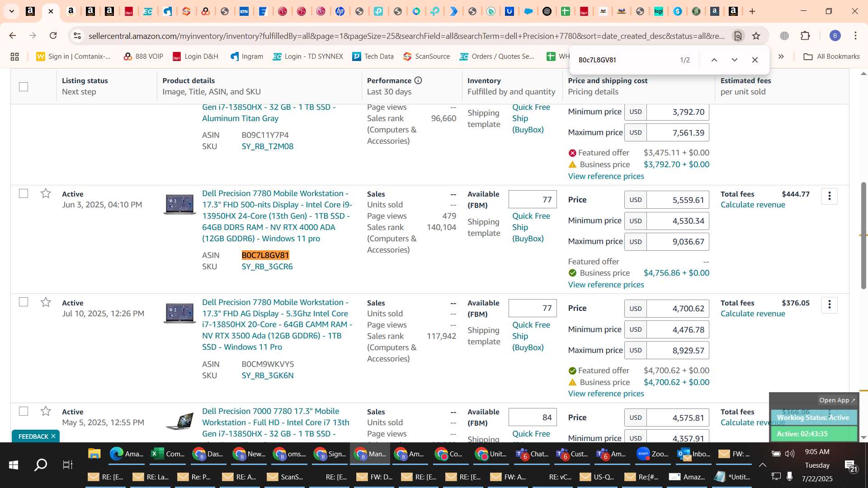View reference prices for the B0C7L8GV81 listing

606,285
